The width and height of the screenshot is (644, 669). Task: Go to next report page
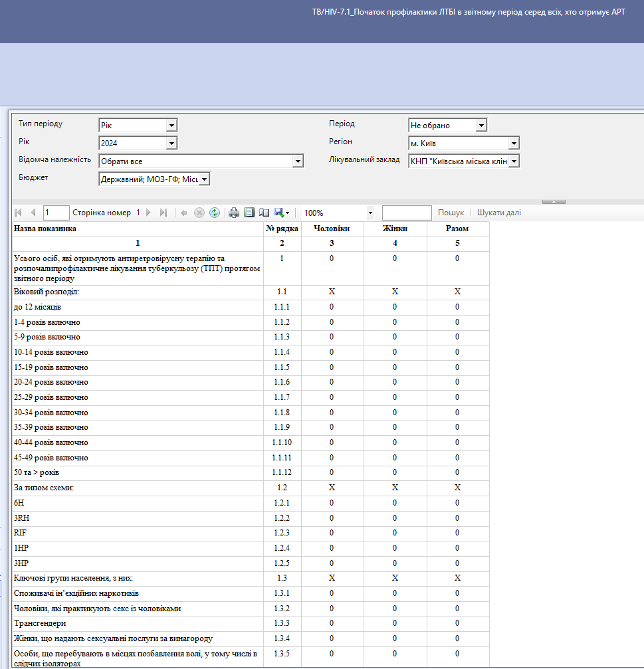coord(148,213)
